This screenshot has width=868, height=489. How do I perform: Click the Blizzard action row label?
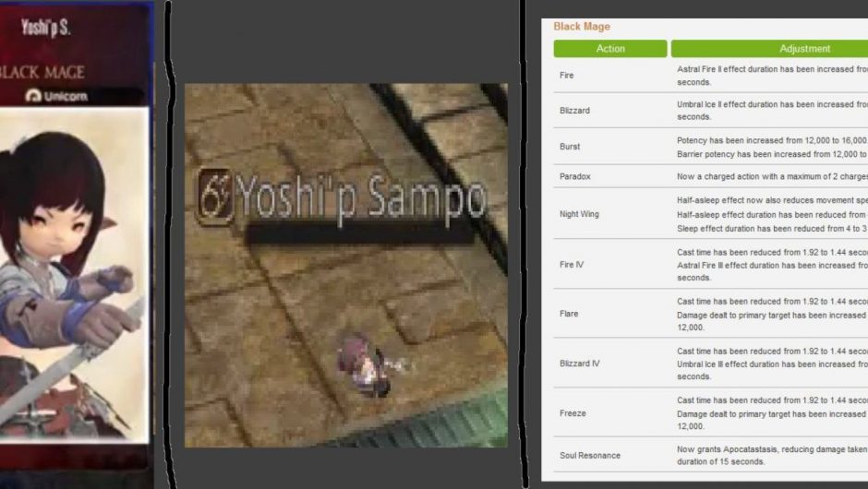tap(574, 111)
